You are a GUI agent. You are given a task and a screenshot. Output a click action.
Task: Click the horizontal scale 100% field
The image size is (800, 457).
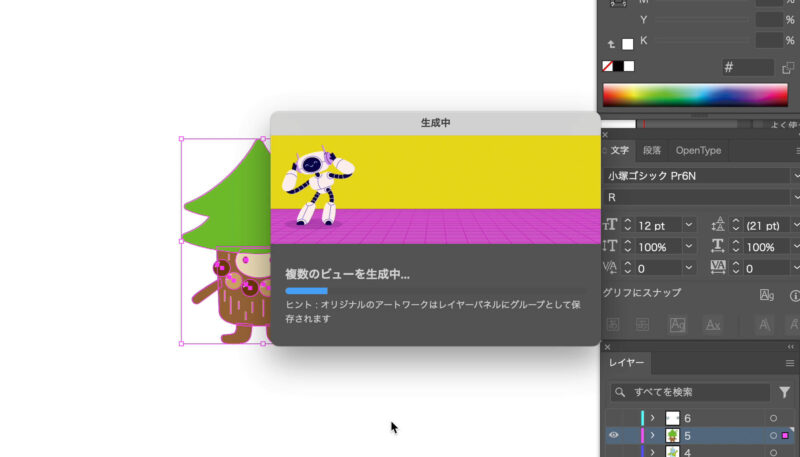(767, 247)
